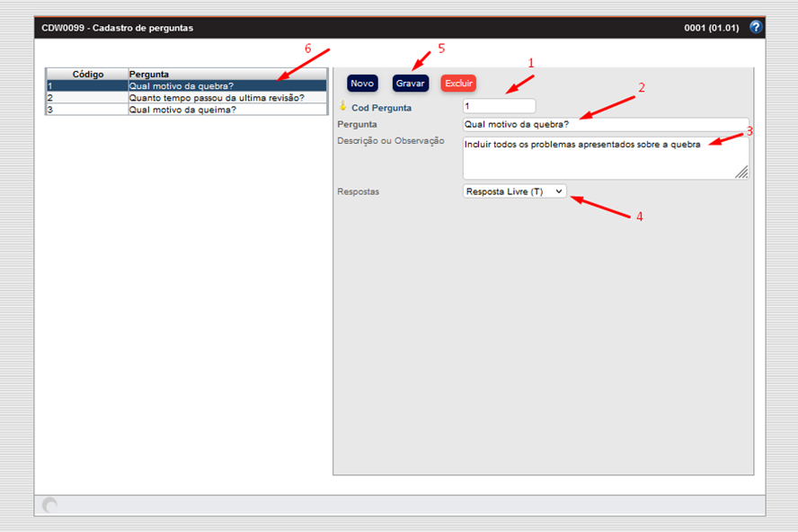
Task: Select row "Qual motivo da quebra?"
Action: pyautogui.click(x=225, y=86)
